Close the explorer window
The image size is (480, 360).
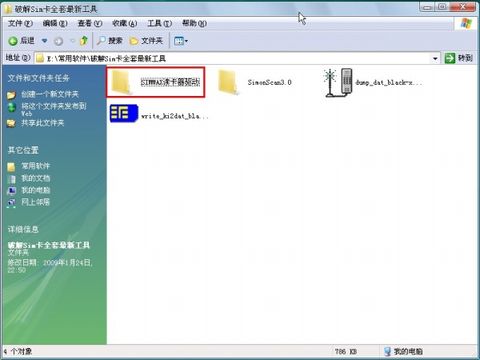[463, 7]
